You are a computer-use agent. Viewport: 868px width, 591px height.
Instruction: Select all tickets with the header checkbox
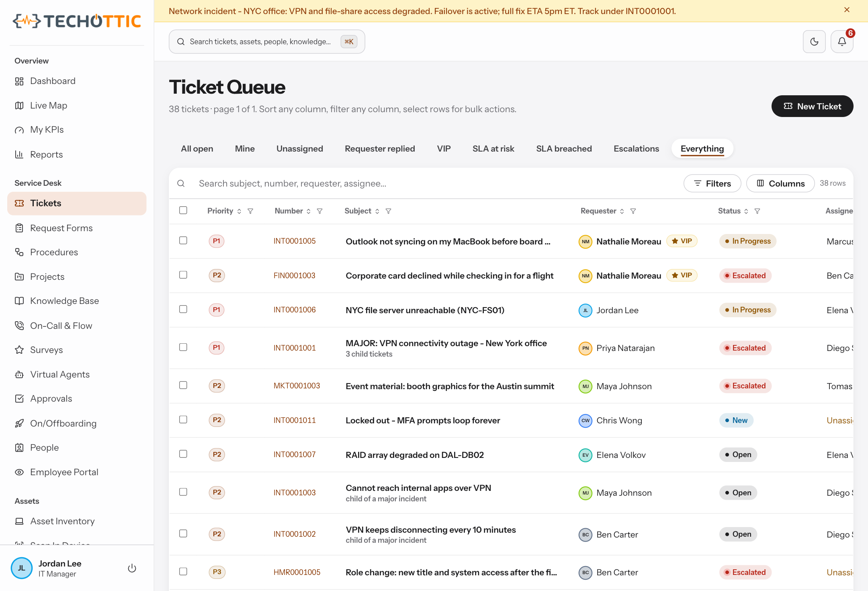pyautogui.click(x=183, y=210)
